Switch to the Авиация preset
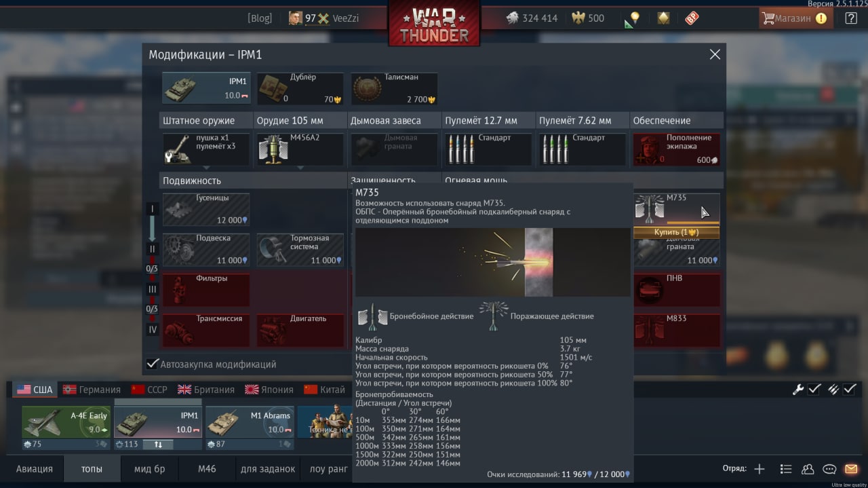 coord(35,469)
